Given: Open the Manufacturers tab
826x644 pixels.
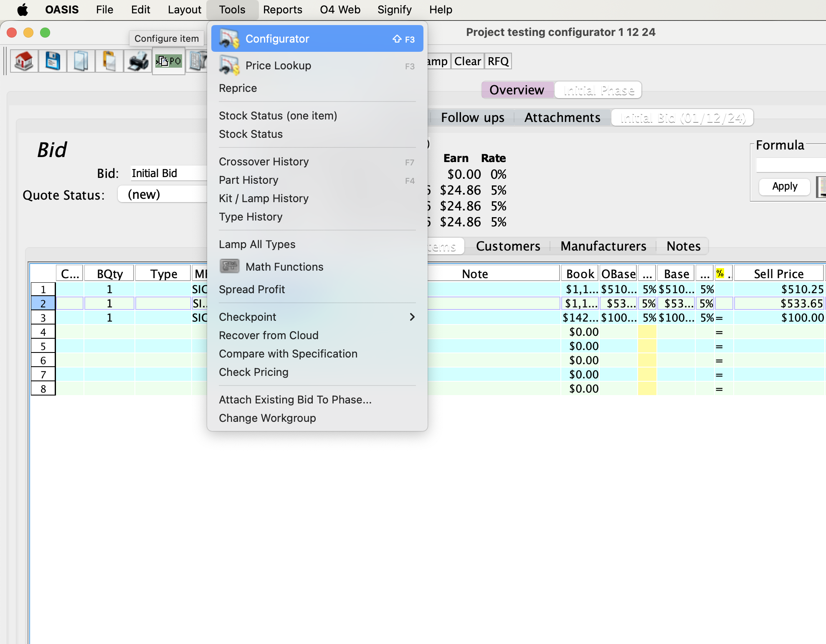Looking at the screenshot, I should click(603, 246).
